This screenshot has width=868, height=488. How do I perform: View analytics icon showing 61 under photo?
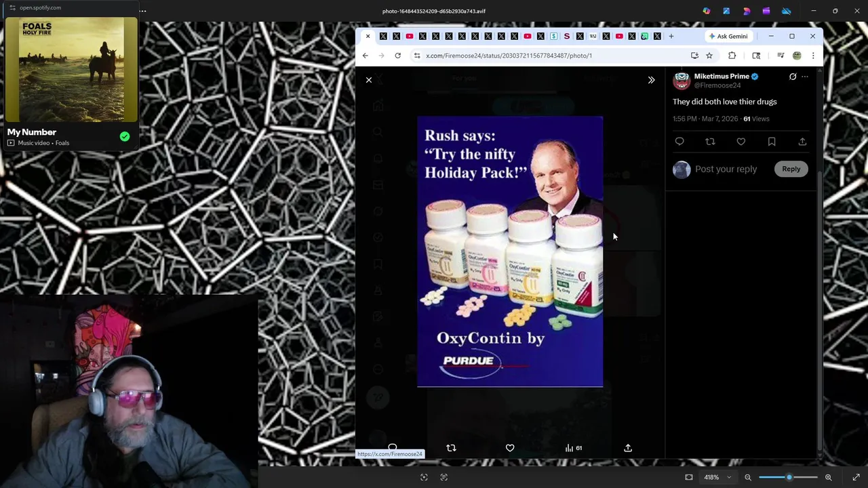pos(574,448)
